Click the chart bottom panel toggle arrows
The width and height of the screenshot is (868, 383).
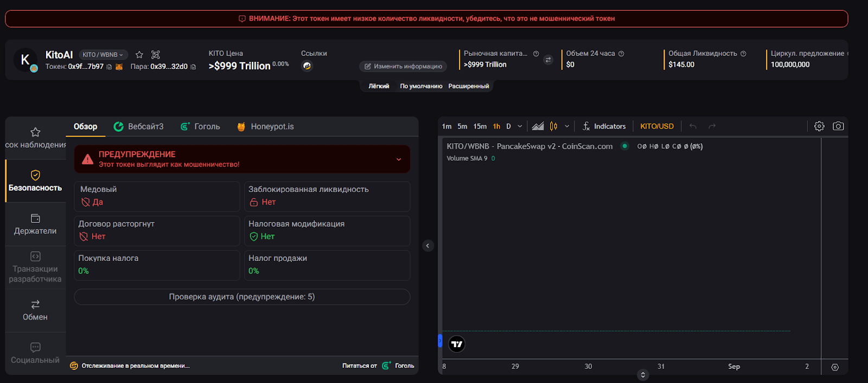click(x=643, y=375)
